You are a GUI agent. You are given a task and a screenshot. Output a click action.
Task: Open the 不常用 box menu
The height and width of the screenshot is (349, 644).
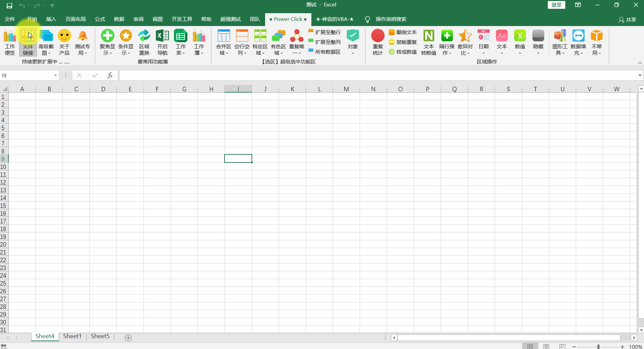pyautogui.click(x=597, y=42)
